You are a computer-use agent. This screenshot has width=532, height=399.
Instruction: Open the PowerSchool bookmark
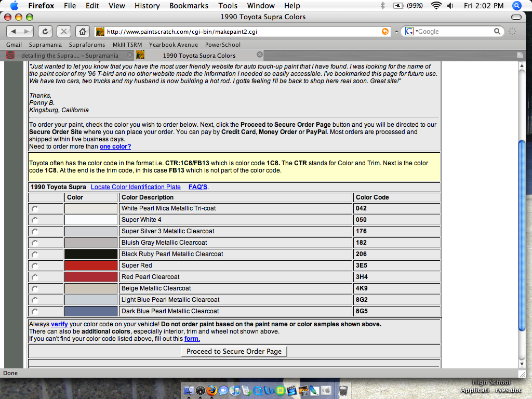click(222, 45)
